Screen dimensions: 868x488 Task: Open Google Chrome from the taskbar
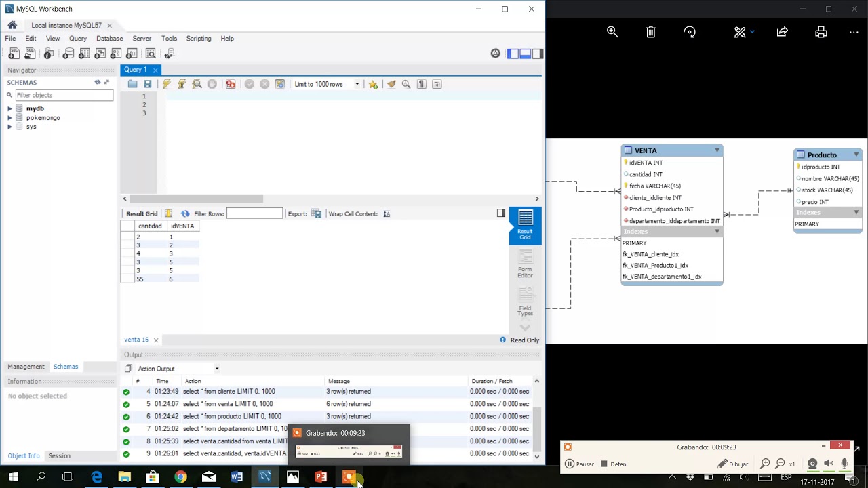[180, 477]
